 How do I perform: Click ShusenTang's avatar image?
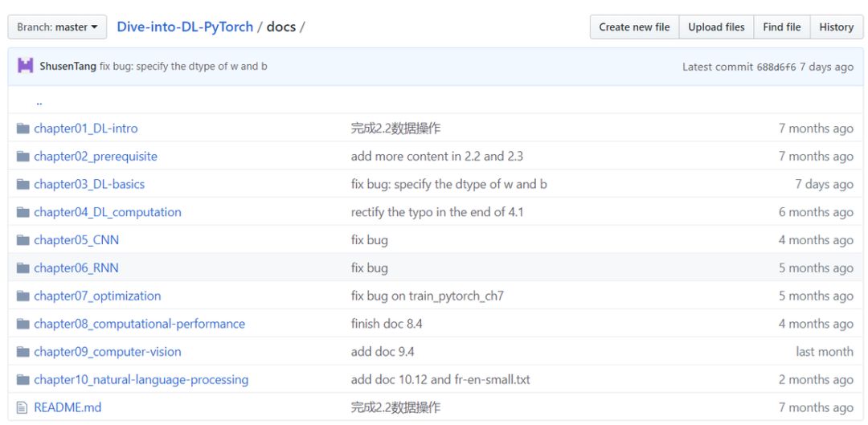(x=26, y=67)
